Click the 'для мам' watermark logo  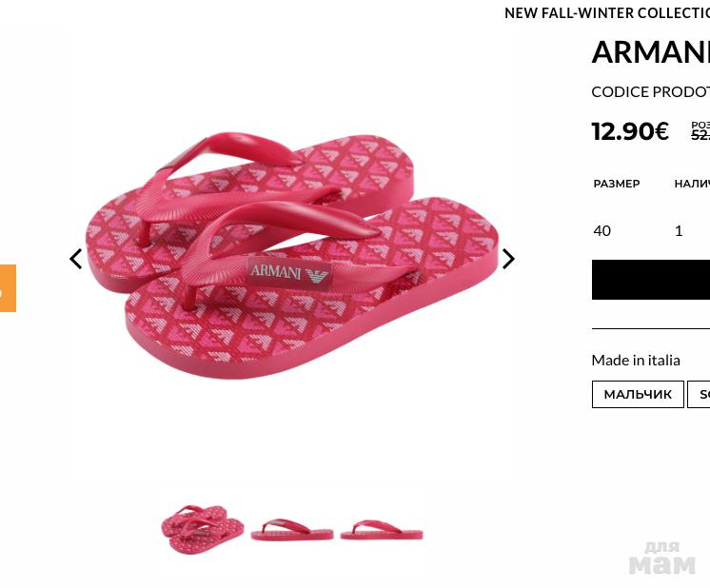[661, 558]
